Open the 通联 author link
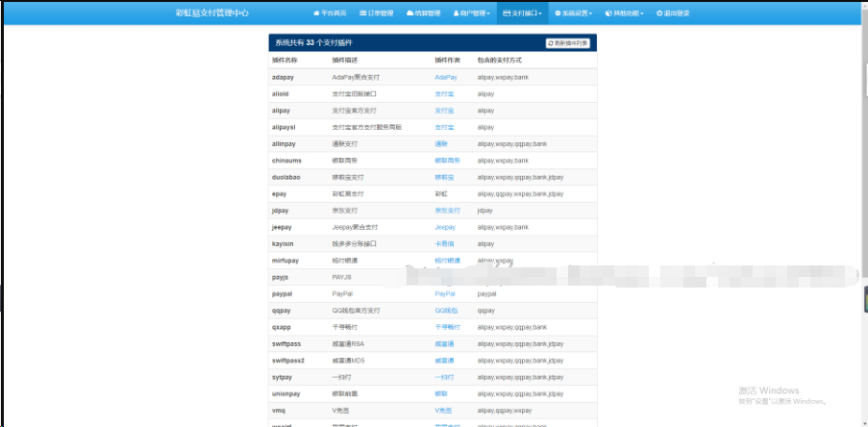The height and width of the screenshot is (427, 868). tap(440, 144)
